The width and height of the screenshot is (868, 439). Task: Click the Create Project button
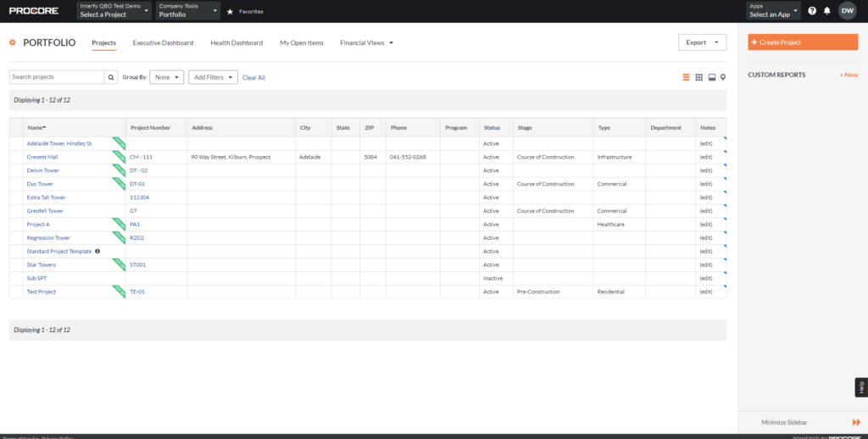(803, 42)
